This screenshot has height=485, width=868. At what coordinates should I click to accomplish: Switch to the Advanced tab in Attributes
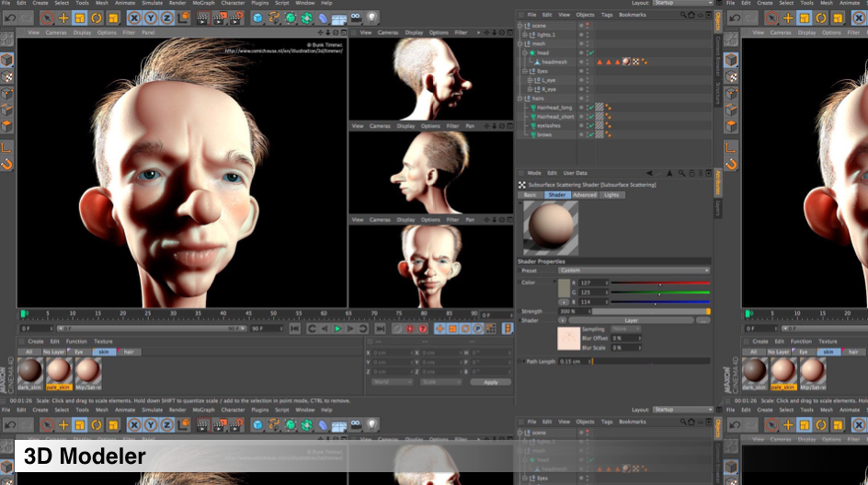[585, 195]
